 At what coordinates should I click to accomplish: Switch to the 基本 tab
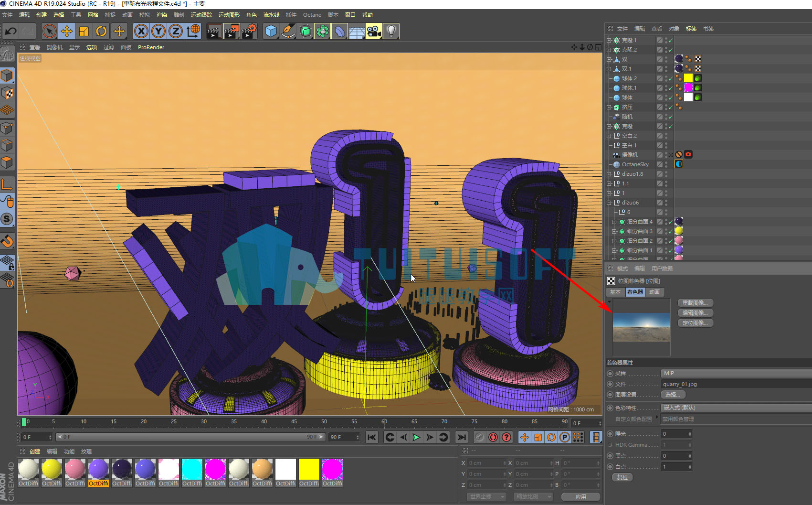click(x=615, y=292)
